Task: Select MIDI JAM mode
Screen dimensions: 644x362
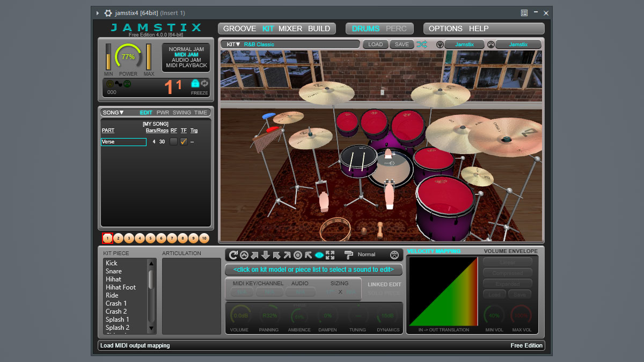Action: pyautogui.click(x=186, y=54)
